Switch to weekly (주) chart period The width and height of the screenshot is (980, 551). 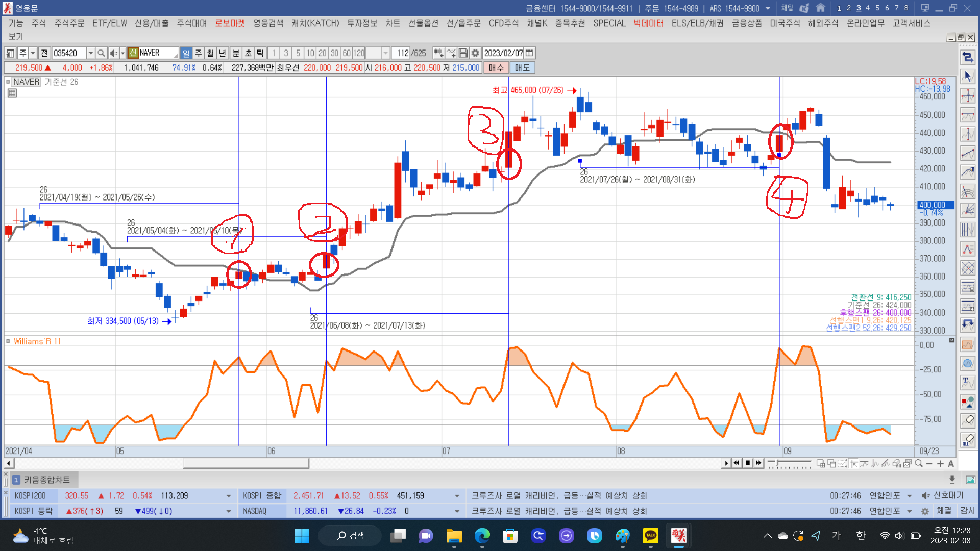(x=198, y=53)
